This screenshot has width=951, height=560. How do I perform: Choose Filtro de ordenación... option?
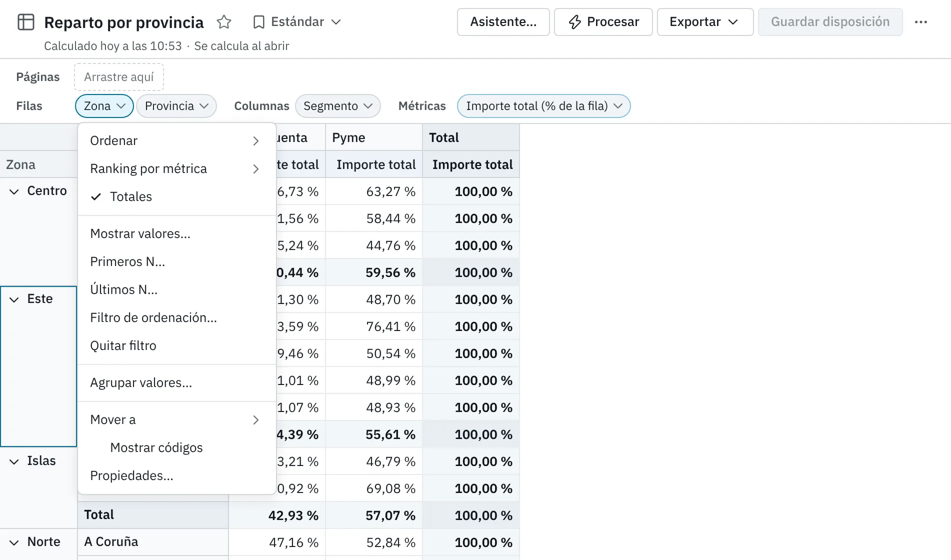[177, 317]
